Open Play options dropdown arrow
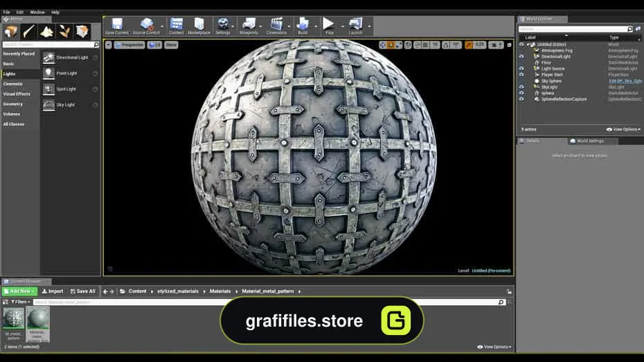The height and width of the screenshot is (362, 644). (x=342, y=26)
